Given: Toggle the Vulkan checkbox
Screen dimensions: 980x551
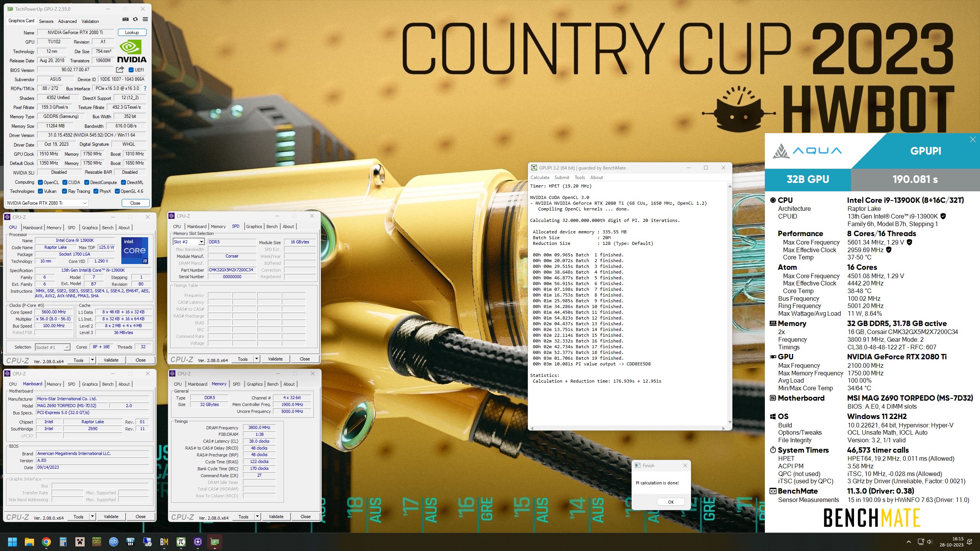Looking at the screenshot, I should point(40,191).
